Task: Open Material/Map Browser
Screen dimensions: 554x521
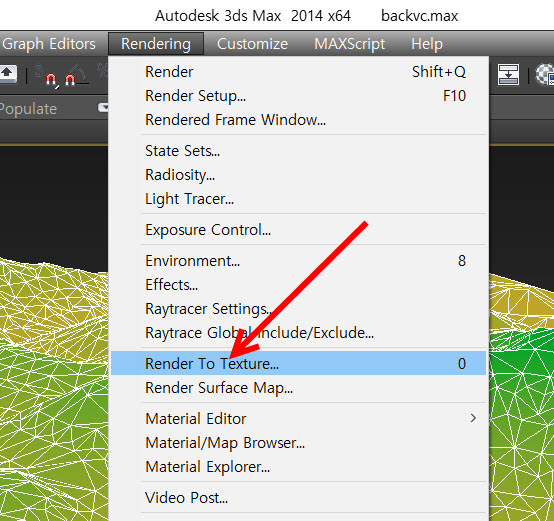Action: pyautogui.click(x=299, y=443)
